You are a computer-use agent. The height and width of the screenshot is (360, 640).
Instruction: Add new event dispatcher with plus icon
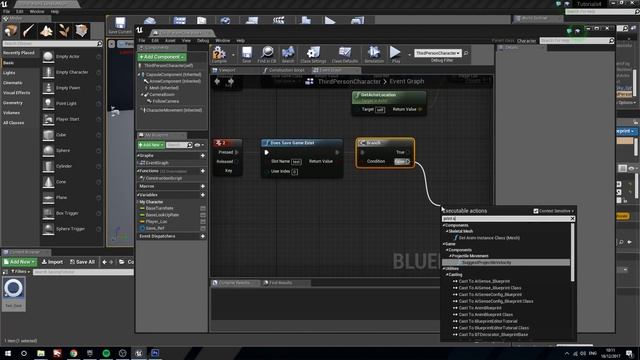[x=203, y=236]
